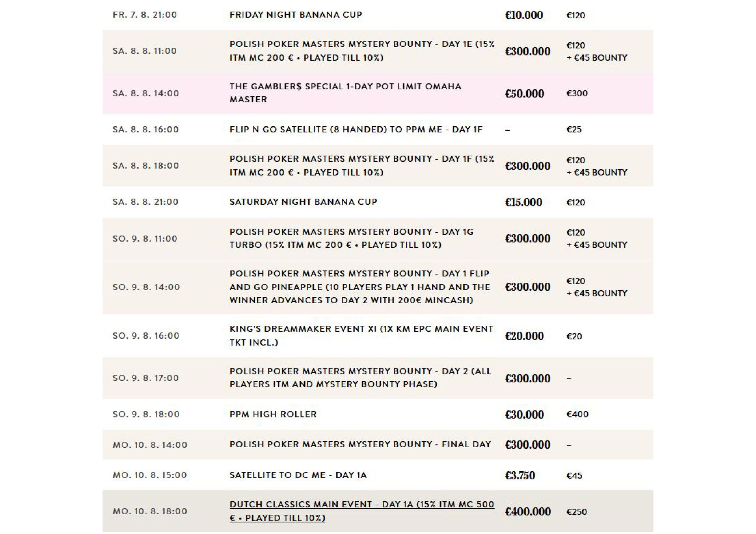This screenshot has width=756, height=534.
Task: Click Polish Poker Masters Mystery Bounty Day 1E
Action: [x=362, y=51]
